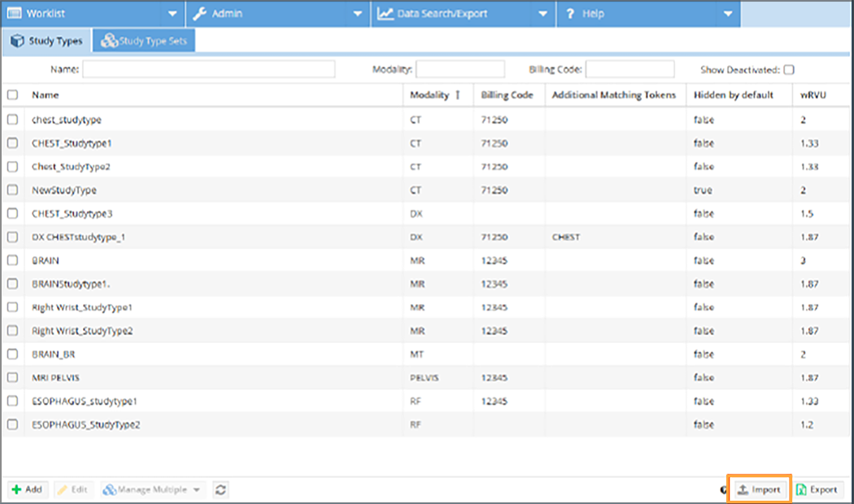Tick the select-all checkbox in header
Viewport: 854px width, 504px height.
(x=12, y=95)
